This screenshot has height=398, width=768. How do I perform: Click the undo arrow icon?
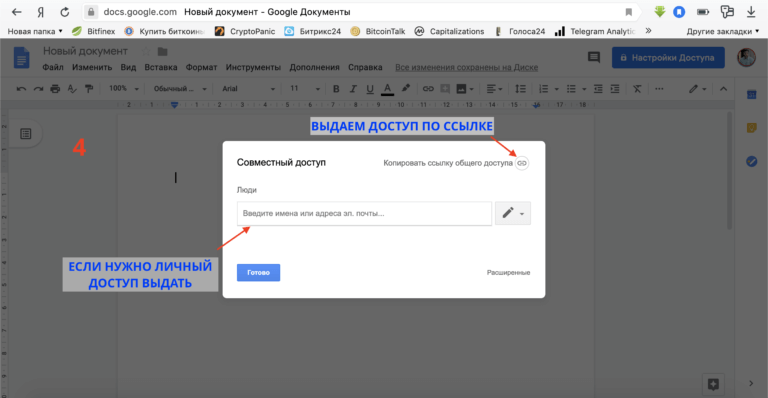click(x=21, y=89)
